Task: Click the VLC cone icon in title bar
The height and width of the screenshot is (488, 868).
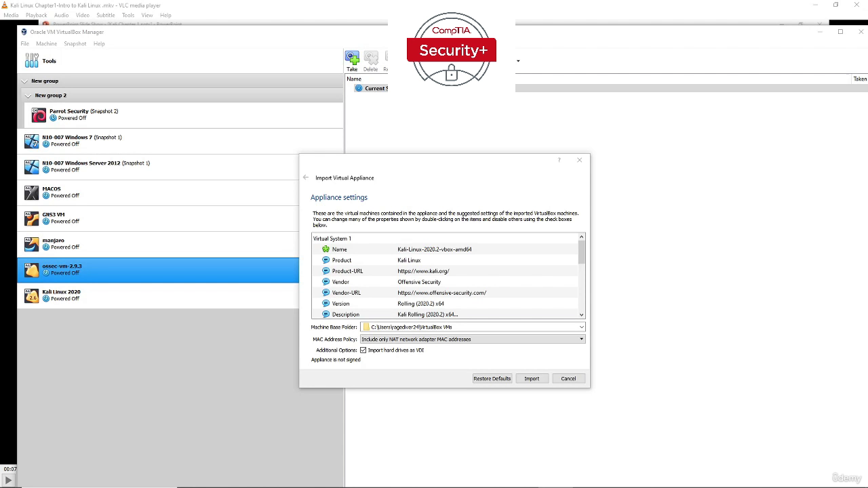Action: 5,5
